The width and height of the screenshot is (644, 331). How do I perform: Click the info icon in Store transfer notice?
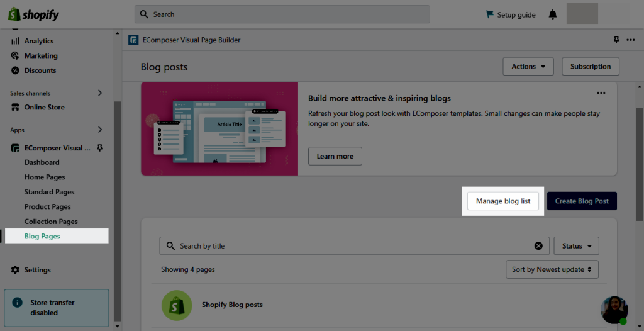pyautogui.click(x=17, y=303)
